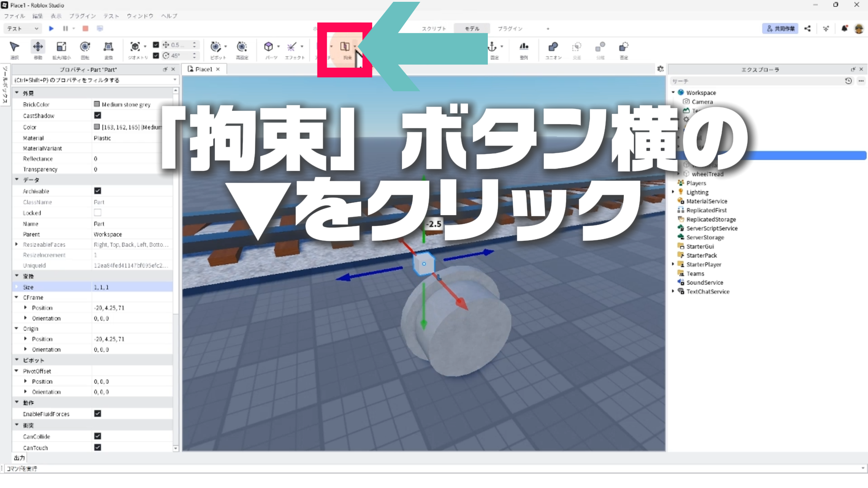Click the dropdown arrow beside 拘束 button
This screenshot has height=488, width=868.
[x=355, y=47]
